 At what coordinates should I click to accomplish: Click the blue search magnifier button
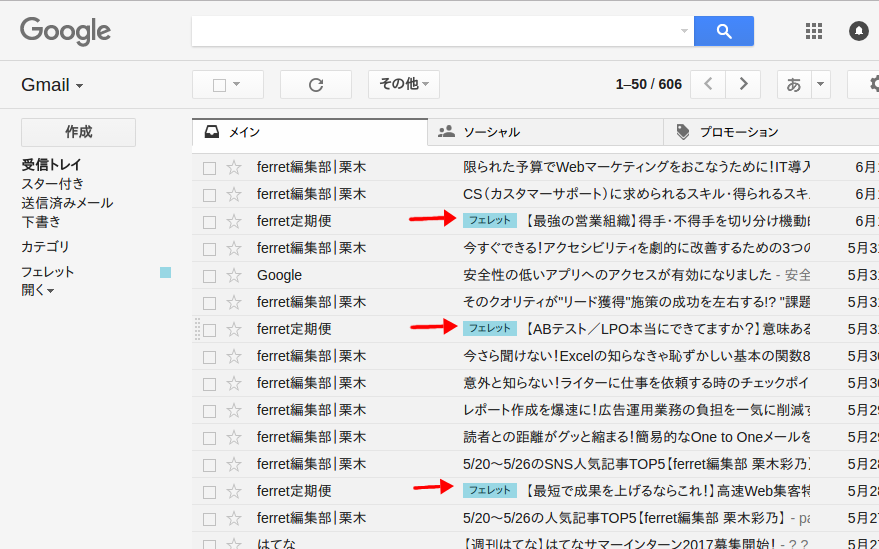point(723,31)
